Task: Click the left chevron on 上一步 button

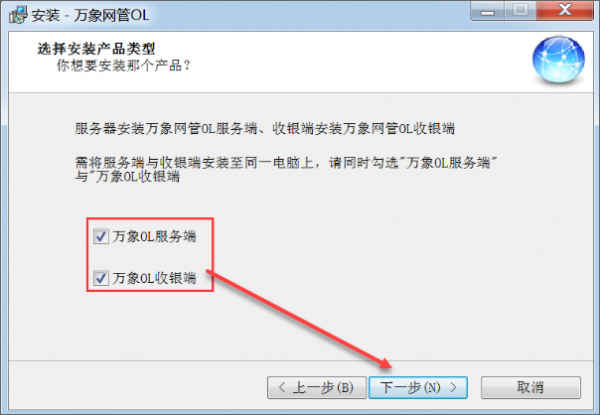Action: (x=282, y=387)
